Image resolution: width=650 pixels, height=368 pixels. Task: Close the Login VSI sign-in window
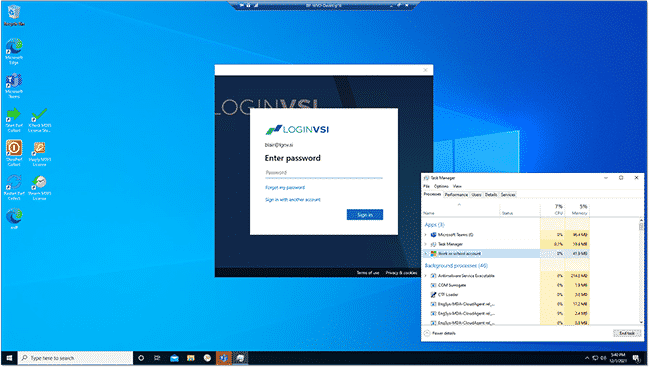pyautogui.click(x=425, y=70)
